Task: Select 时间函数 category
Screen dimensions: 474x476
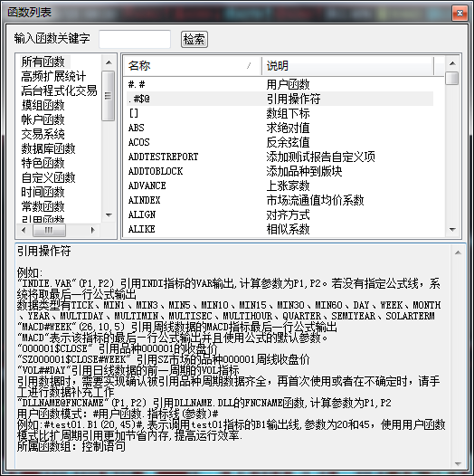Action: pyautogui.click(x=43, y=192)
